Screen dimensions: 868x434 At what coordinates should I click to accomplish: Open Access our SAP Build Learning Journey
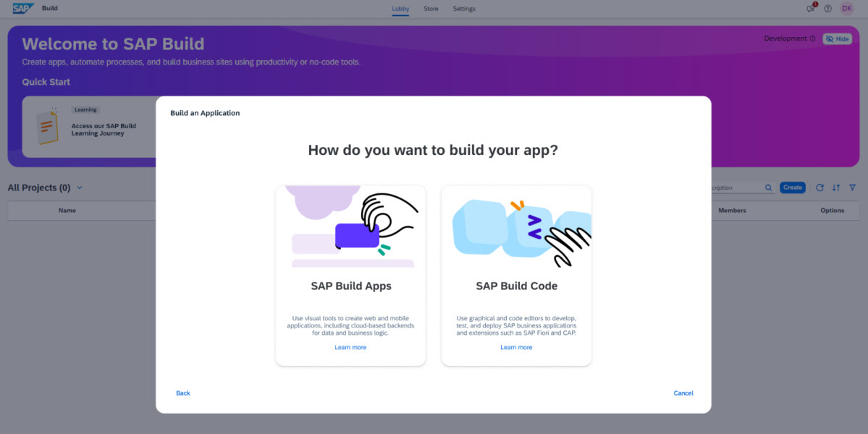[104, 130]
